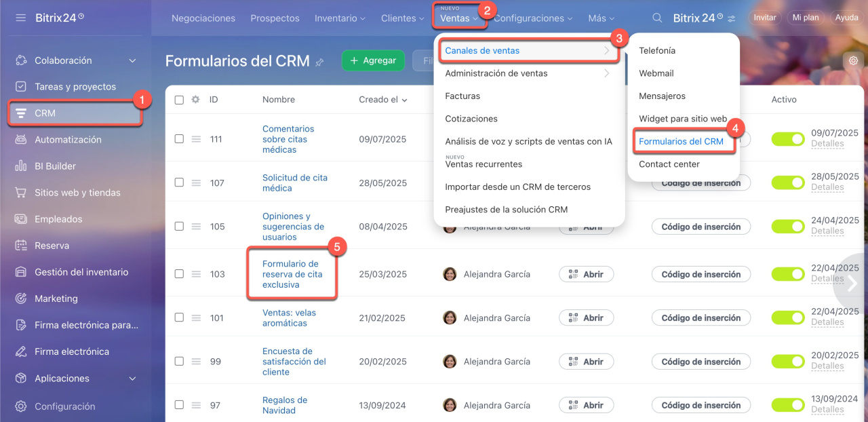The height and width of the screenshot is (422, 868).
Task: Click the Invitar button
Action: 764,18
